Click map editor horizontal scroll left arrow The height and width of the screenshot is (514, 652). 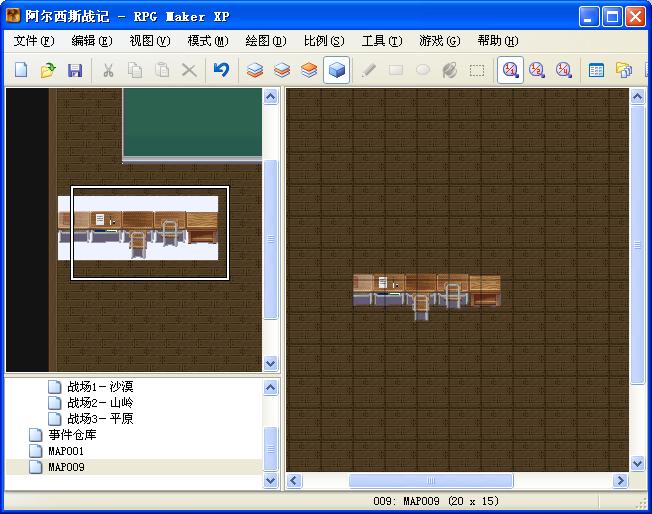point(294,481)
